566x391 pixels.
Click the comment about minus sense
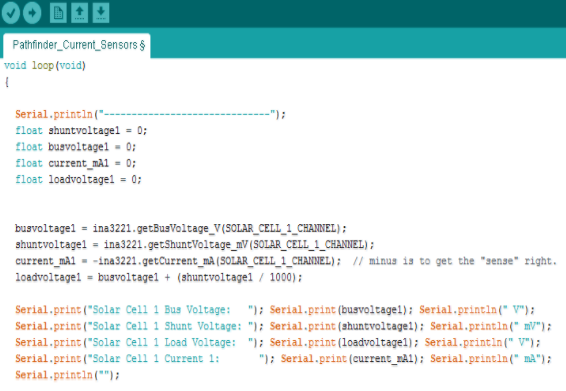tap(455, 261)
